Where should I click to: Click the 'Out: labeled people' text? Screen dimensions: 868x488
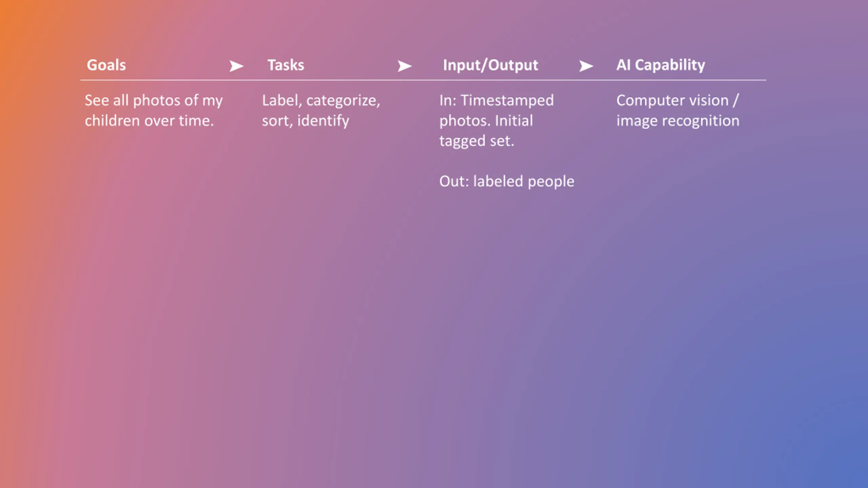point(507,182)
